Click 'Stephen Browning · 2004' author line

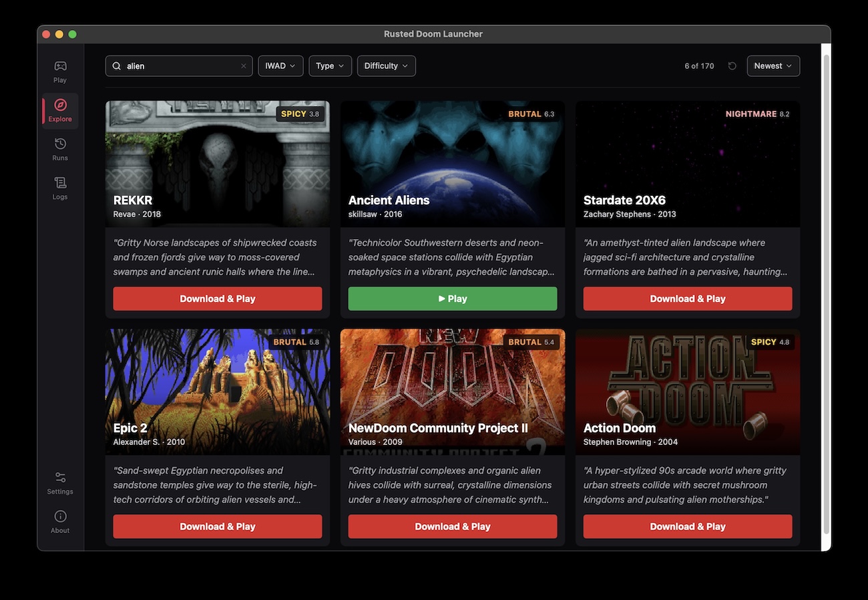click(x=630, y=442)
